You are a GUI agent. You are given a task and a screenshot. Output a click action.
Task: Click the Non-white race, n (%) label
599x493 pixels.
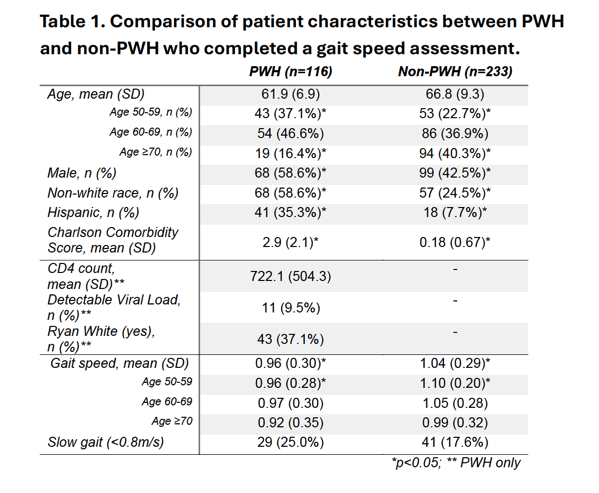113,193
